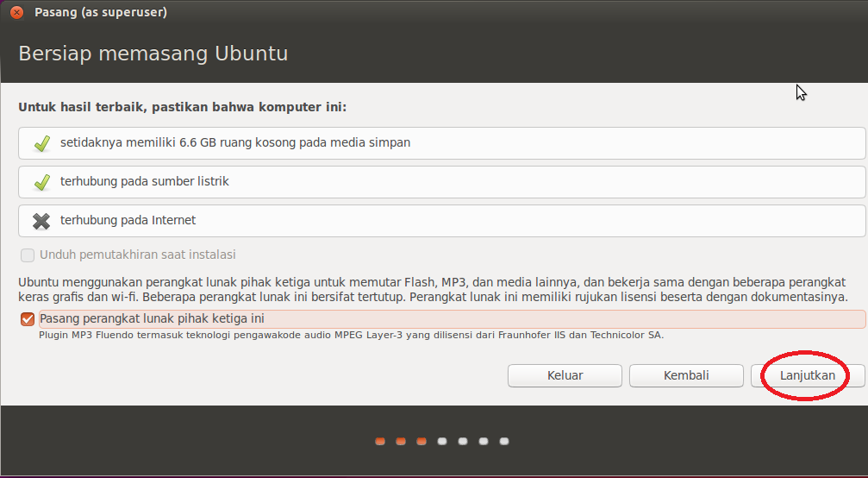The width and height of the screenshot is (868, 478).
Task: Click the 'Pasang (as superuser)' window title
Action: point(101,12)
